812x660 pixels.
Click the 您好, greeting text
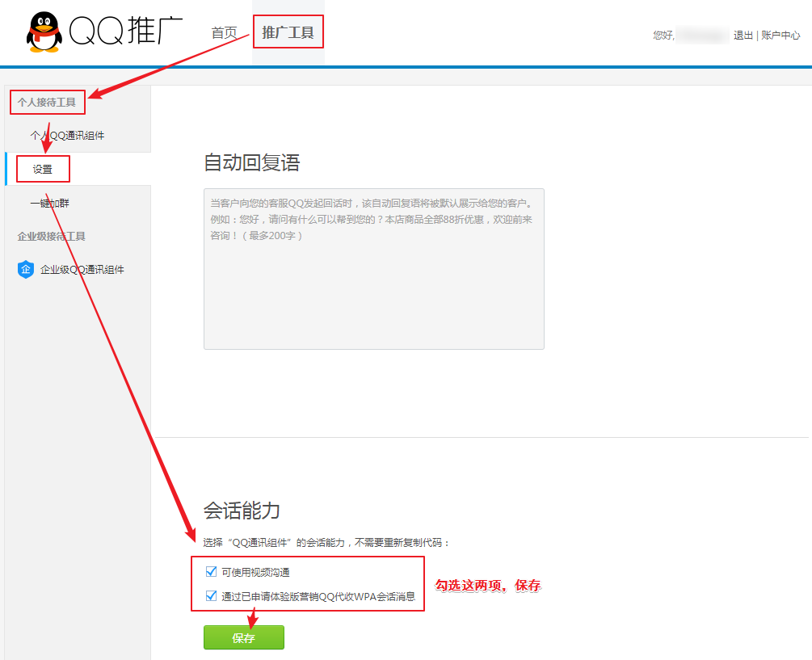(x=663, y=36)
